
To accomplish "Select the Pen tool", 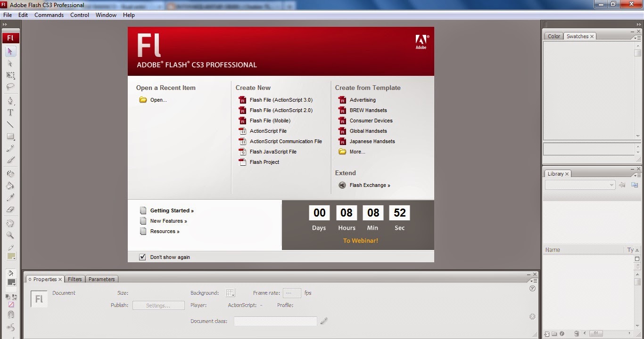I will [x=10, y=101].
